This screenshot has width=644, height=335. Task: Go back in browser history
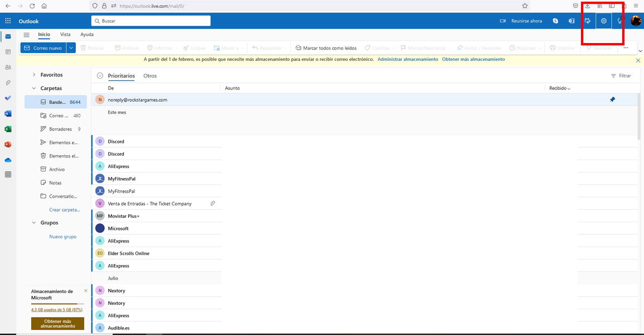point(8,6)
